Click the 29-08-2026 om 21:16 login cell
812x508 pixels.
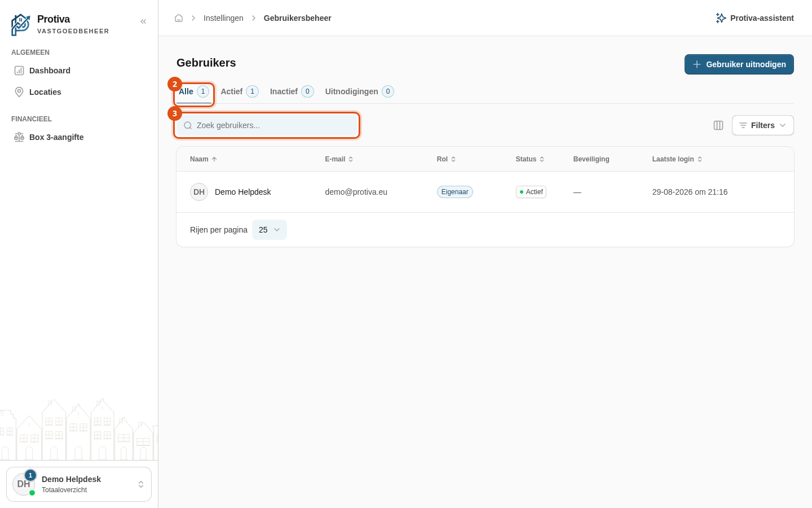(690, 192)
